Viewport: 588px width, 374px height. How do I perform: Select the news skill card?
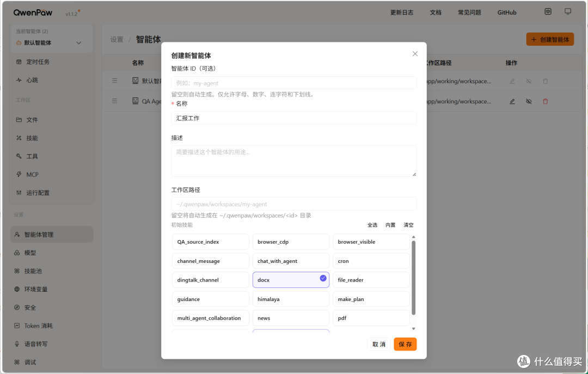(291, 318)
